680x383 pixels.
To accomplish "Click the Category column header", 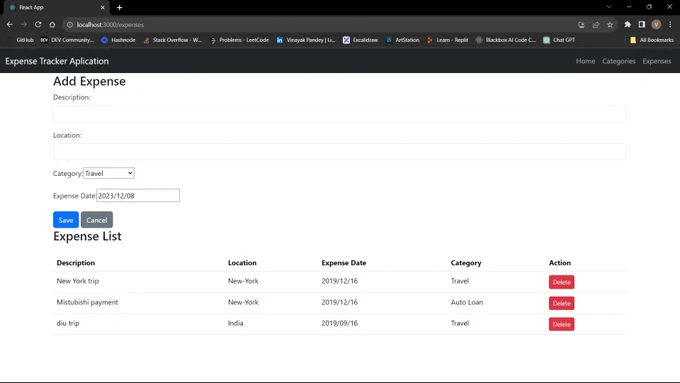I will point(466,263).
